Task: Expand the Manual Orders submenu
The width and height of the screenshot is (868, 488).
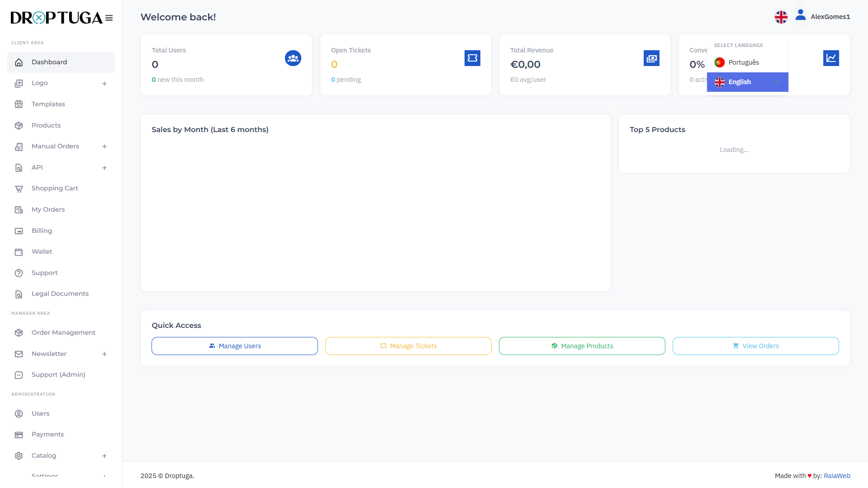Action: click(x=104, y=147)
